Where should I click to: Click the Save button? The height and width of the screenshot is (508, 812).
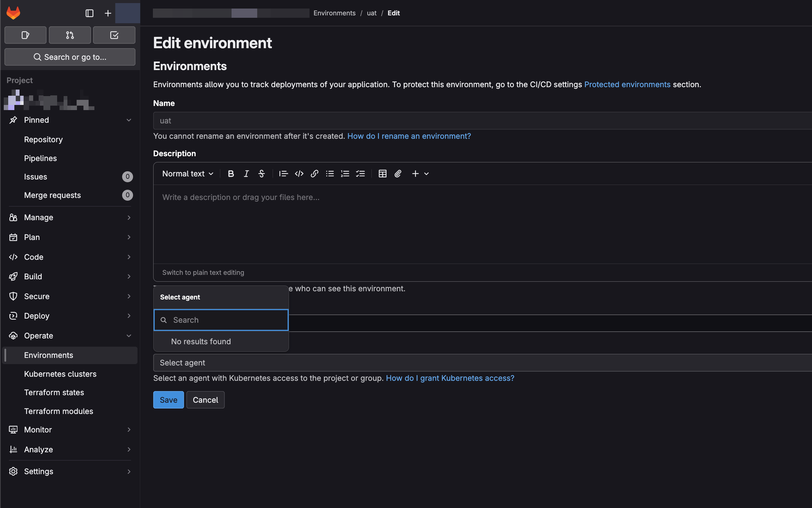(x=168, y=400)
